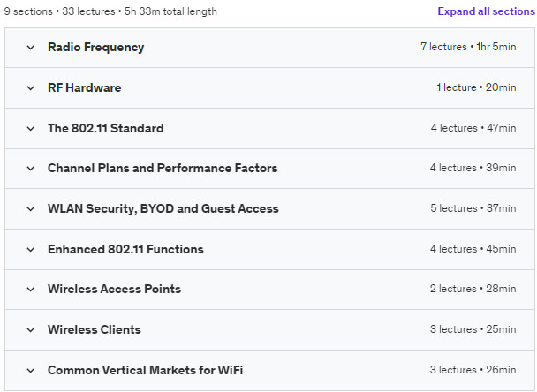This screenshot has width=537, height=392.
Task: Open the RF Hardware section title
Action: (84, 87)
